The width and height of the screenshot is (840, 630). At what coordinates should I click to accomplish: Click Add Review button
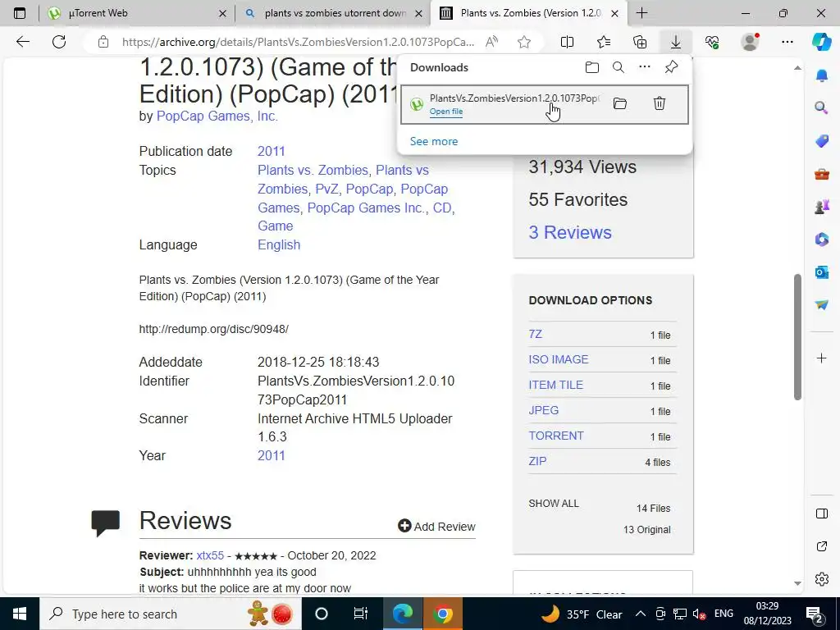pos(436,527)
